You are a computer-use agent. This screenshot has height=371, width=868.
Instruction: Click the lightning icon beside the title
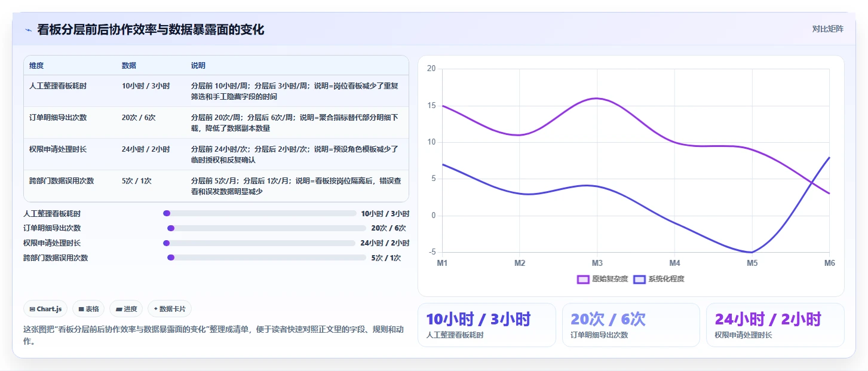28,30
